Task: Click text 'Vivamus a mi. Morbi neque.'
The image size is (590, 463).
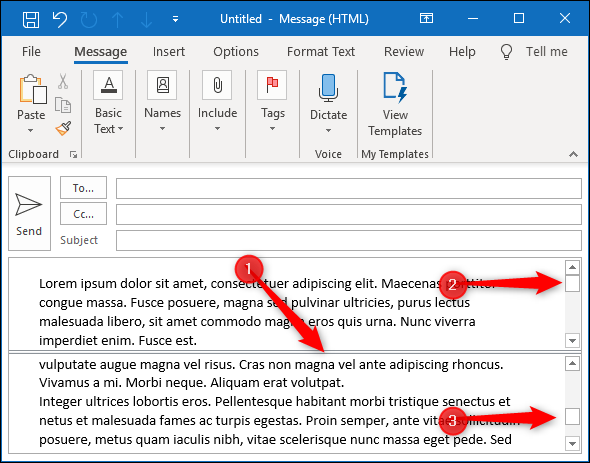Action: (x=123, y=383)
